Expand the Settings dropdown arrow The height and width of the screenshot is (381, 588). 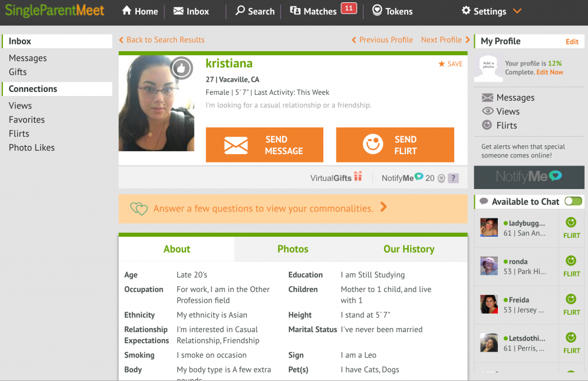pos(517,11)
